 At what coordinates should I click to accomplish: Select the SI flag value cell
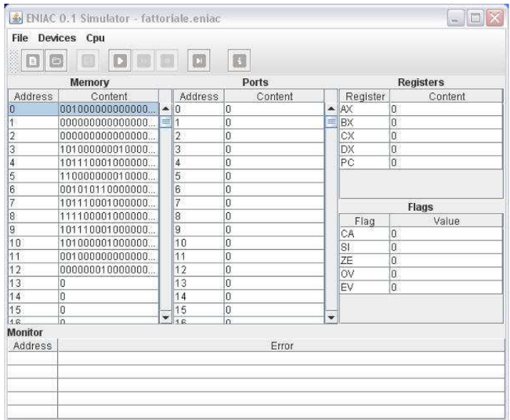tap(447, 248)
